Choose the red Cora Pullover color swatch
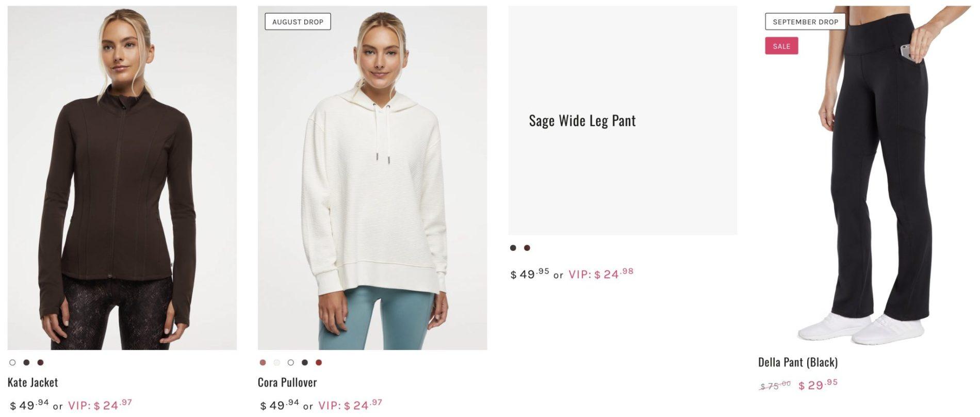This screenshot has height=417, width=980. click(319, 362)
